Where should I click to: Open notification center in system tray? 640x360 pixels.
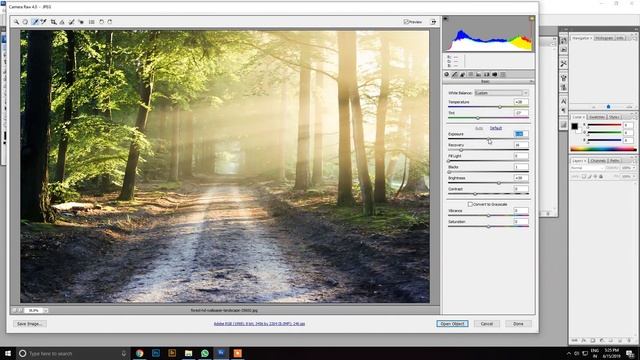pos(631,353)
